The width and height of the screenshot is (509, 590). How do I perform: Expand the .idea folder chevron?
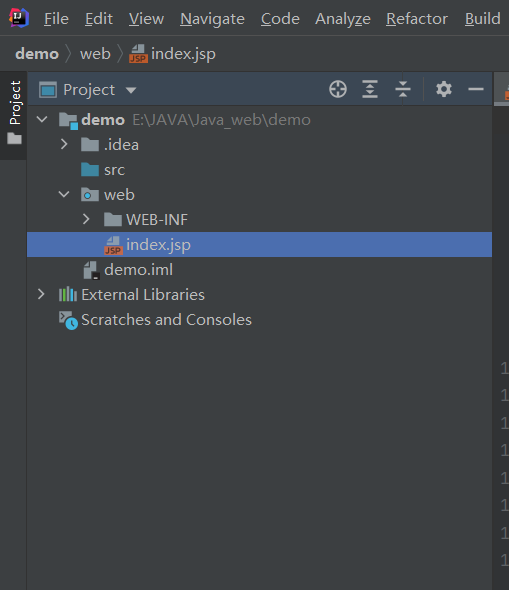click(64, 144)
